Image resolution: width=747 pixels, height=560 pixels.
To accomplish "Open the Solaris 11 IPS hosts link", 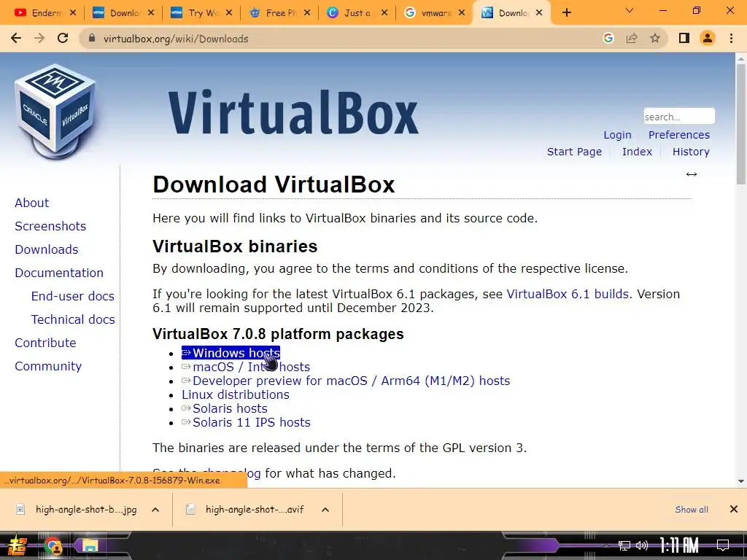I will click(246, 422).
